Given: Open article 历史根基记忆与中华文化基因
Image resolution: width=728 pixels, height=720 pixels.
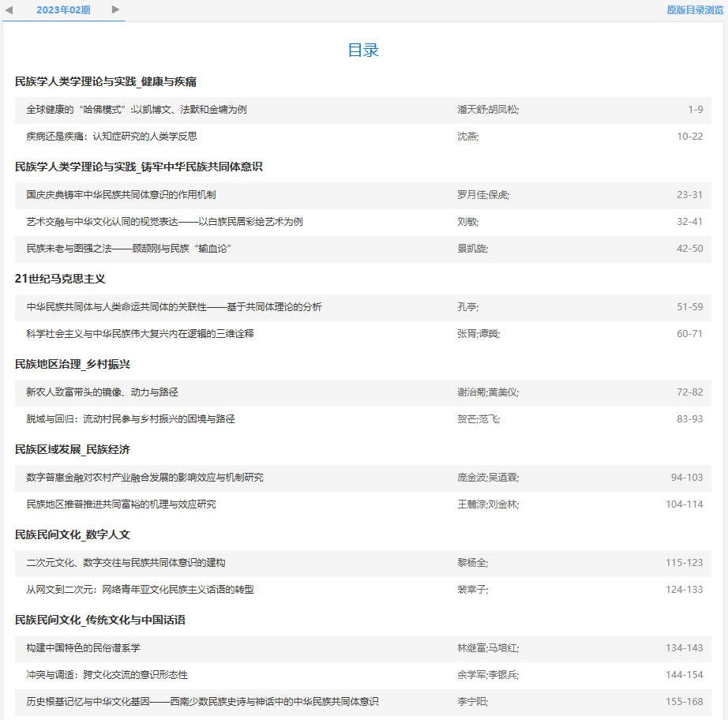Looking at the screenshot, I should click(202, 702).
